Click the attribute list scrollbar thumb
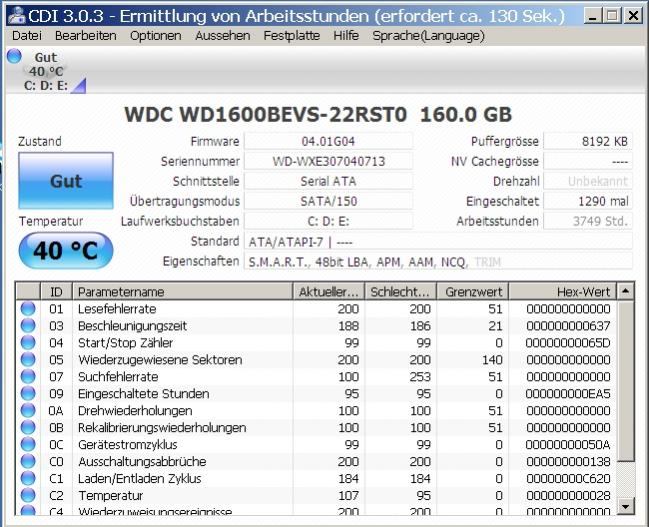Image resolution: width=649 pixels, height=527 pixels. pos(625,381)
